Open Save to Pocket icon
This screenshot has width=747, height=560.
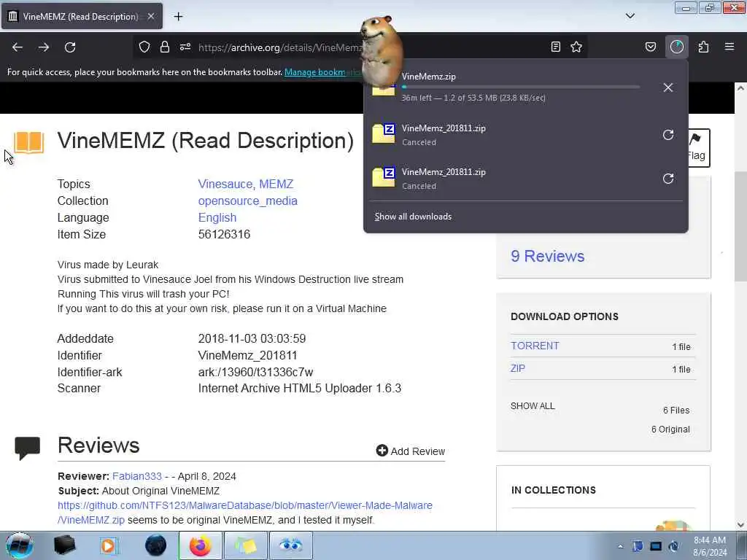[651, 47]
